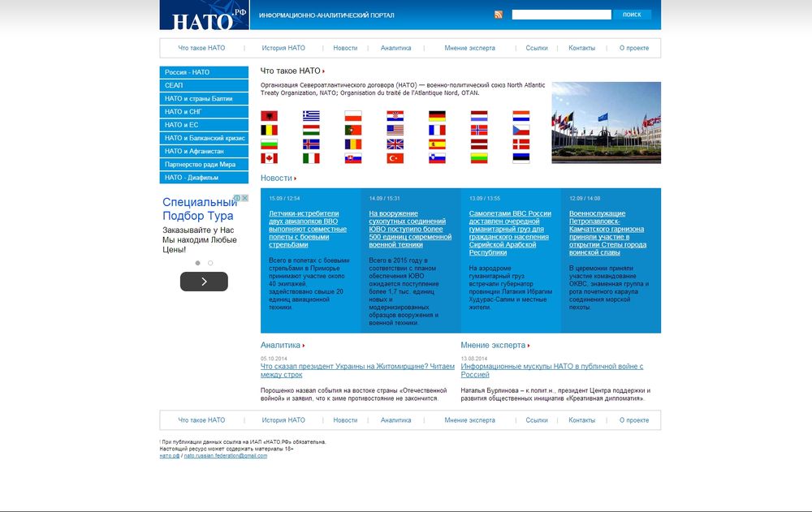Select the second ad carousel dot
Image resolution: width=812 pixels, height=512 pixels.
pos(210,263)
